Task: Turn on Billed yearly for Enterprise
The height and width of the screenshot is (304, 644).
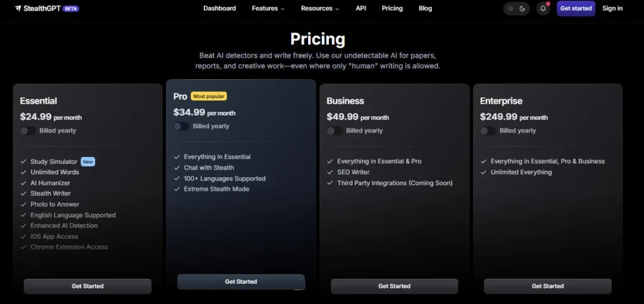Action: [x=488, y=131]
